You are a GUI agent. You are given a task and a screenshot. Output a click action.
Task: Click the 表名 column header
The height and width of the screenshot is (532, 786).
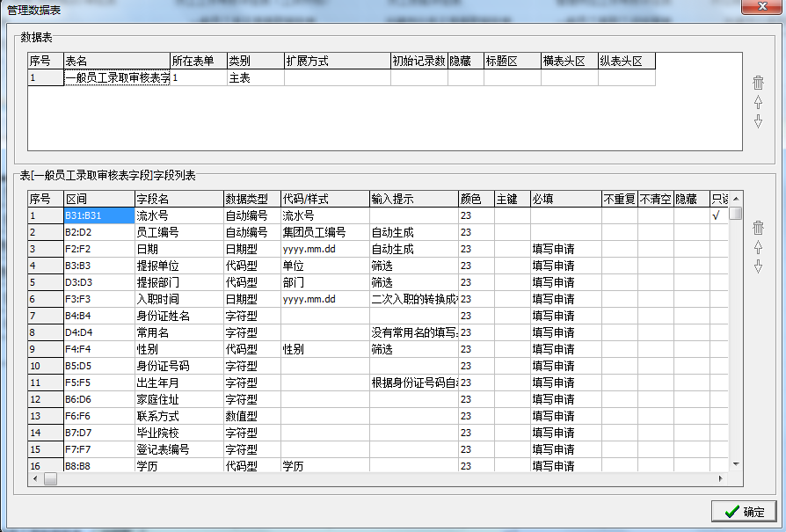point(117,62)
